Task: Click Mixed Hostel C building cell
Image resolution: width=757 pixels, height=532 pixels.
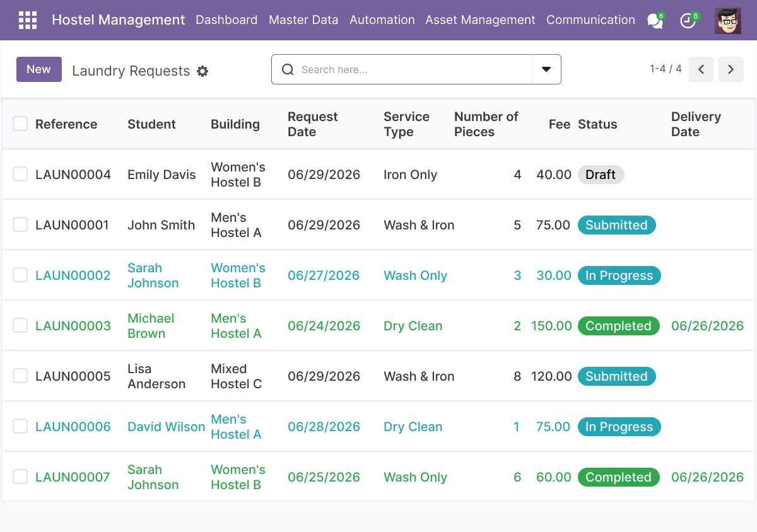Action: point(236,376)
